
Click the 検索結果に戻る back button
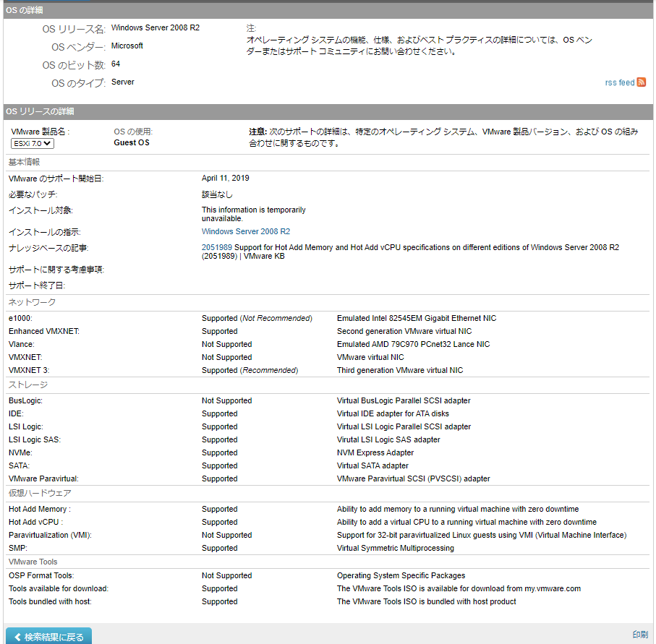coord(48,635)
